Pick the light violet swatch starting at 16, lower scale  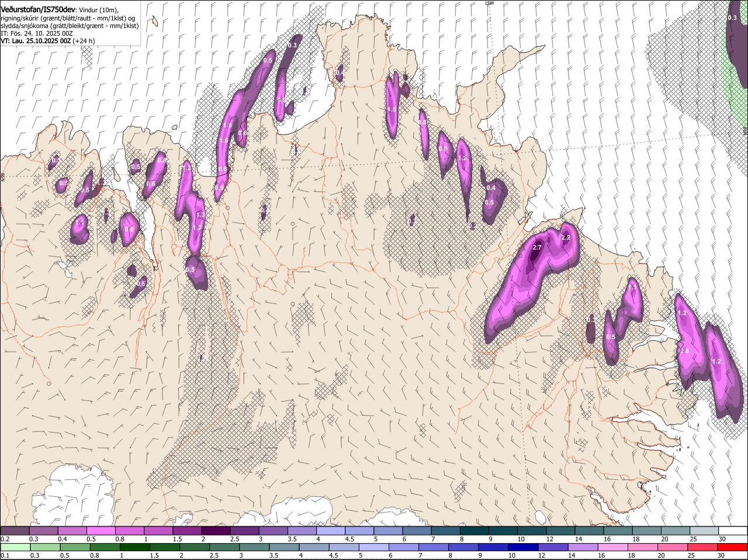[614, 547]
